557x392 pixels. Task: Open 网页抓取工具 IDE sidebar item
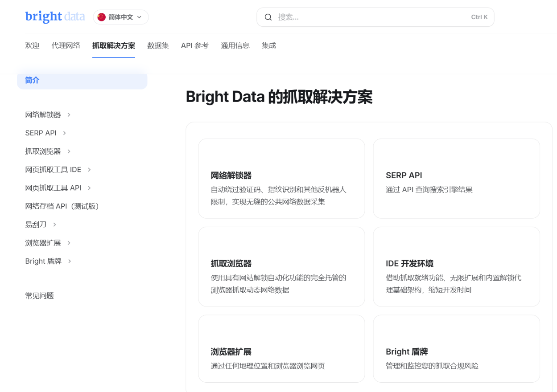53,170
